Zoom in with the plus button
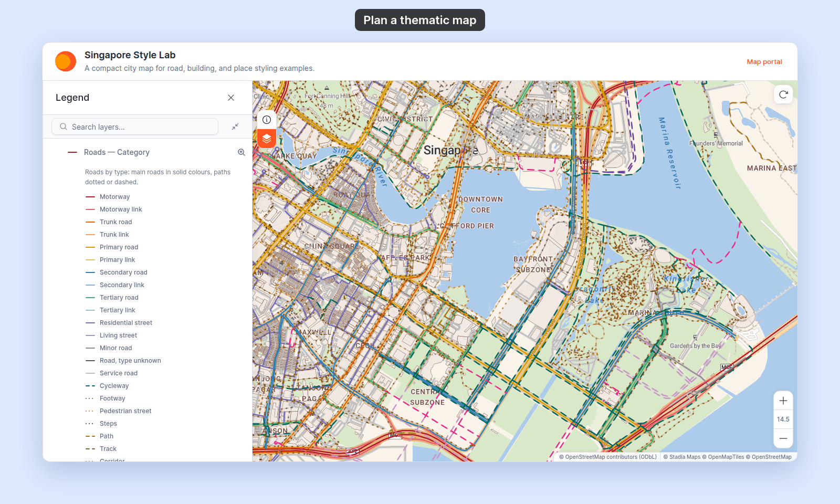The height and width of the screenshot is (504, 840). (x=783, y=401)
